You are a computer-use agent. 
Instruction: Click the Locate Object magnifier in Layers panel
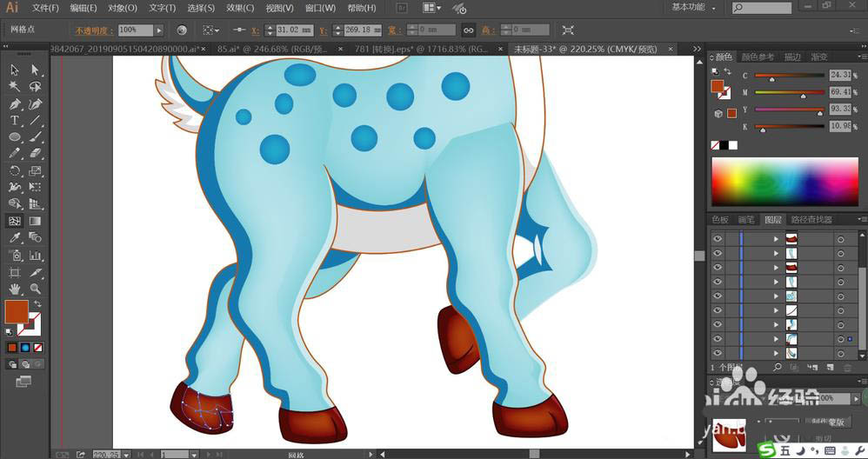pos(778,367)
